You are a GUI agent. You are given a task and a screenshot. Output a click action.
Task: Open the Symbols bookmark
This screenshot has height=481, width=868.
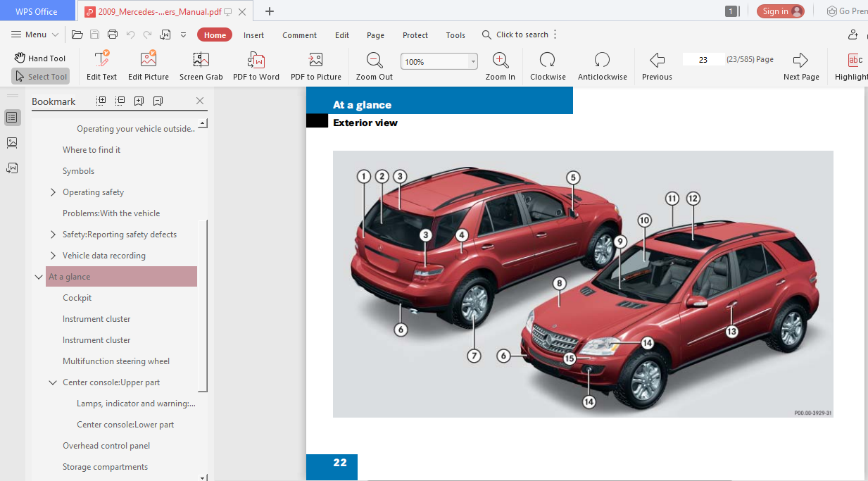[78, 171]
